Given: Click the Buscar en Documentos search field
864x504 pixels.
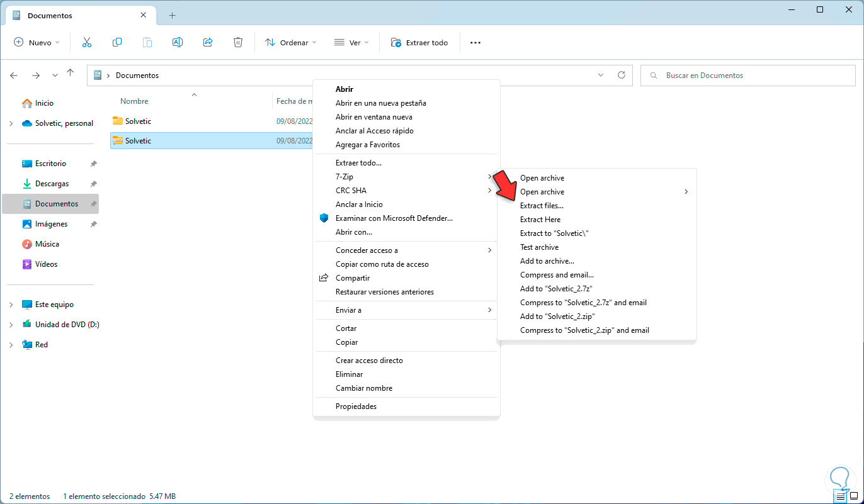Looking at the screenshot, I should coord(748,76).
